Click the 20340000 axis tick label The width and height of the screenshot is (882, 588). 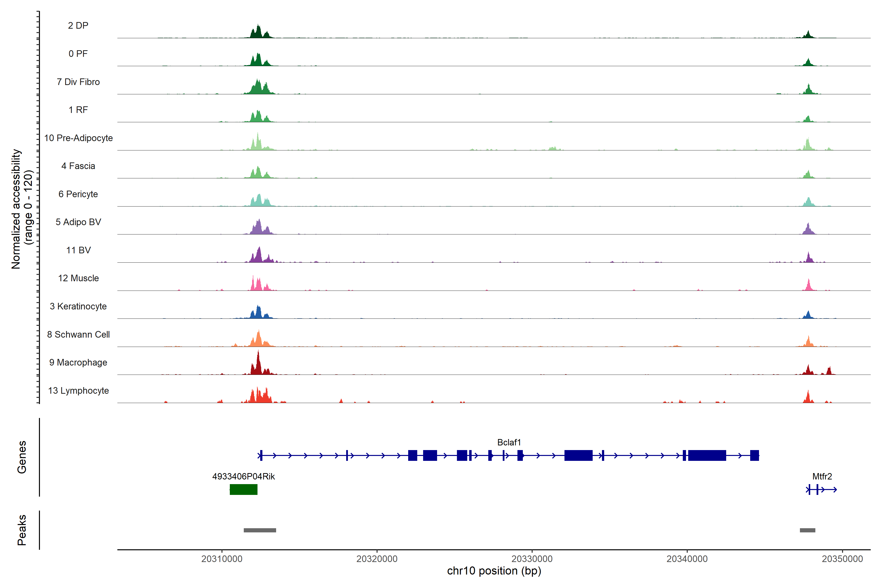(687, 559)
